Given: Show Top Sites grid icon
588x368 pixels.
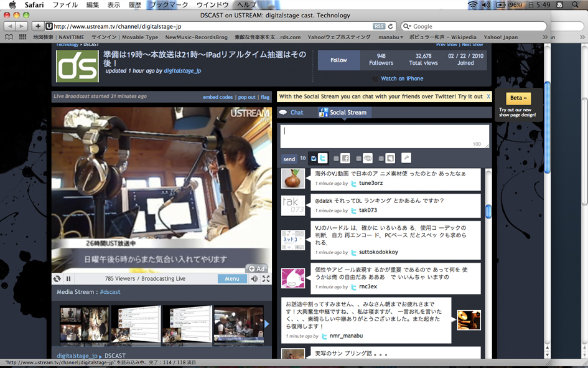Looking at the screenshot, I should (23, 37).
